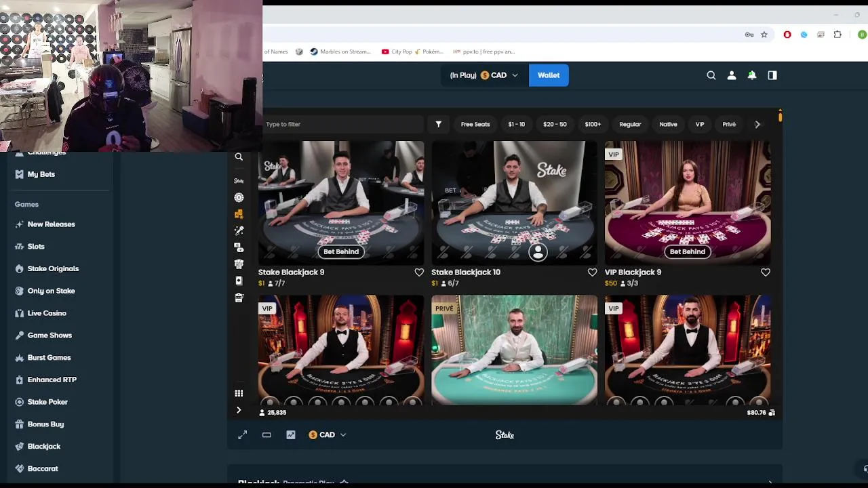The image size is (868, 488).
Task: Click the game lobby search magnifier
Action: tap(239, 157)
